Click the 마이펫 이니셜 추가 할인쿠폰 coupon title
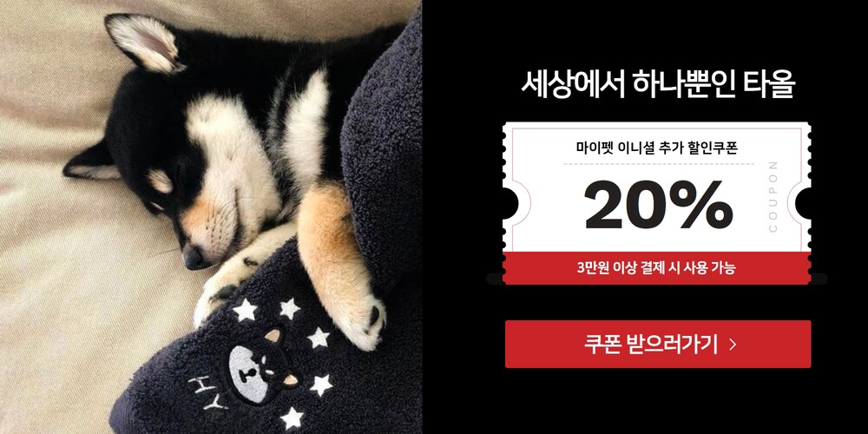 (656, 148)
